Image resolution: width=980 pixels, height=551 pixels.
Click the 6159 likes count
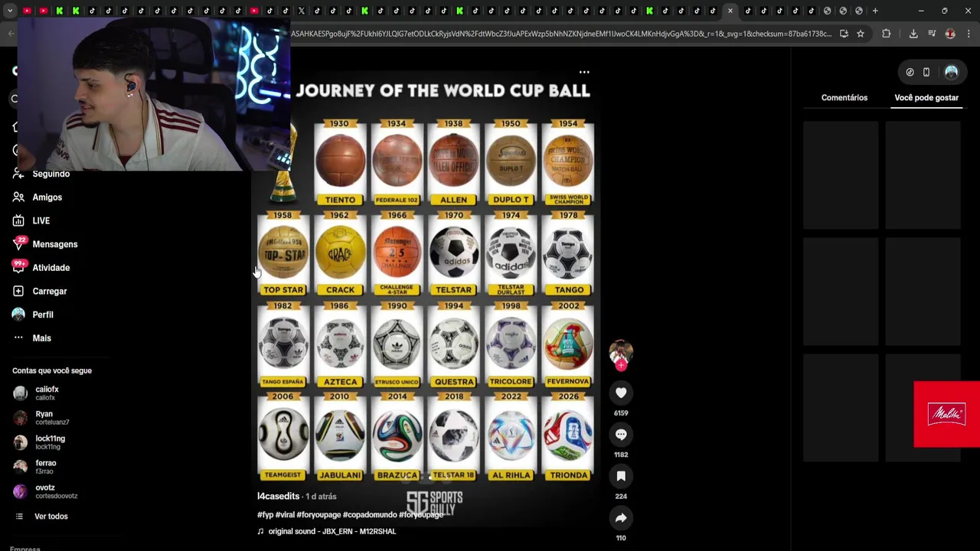pyautogui.click(x=621, y=413)
